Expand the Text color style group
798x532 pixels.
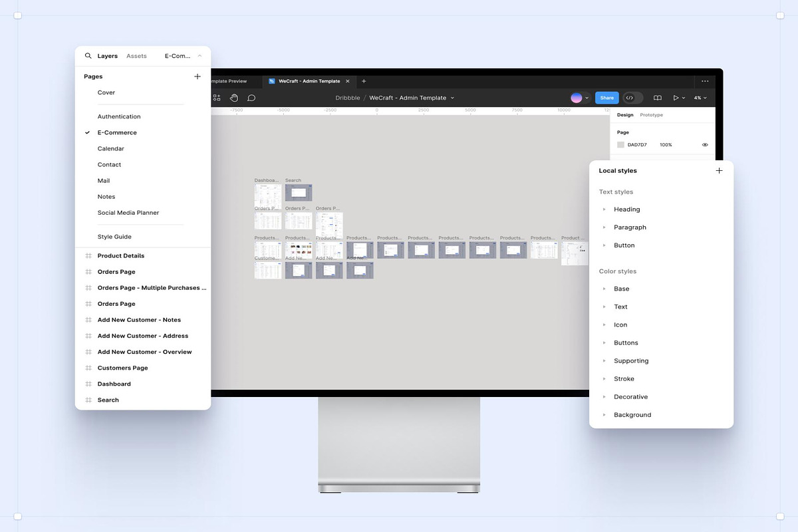point(604,307)
